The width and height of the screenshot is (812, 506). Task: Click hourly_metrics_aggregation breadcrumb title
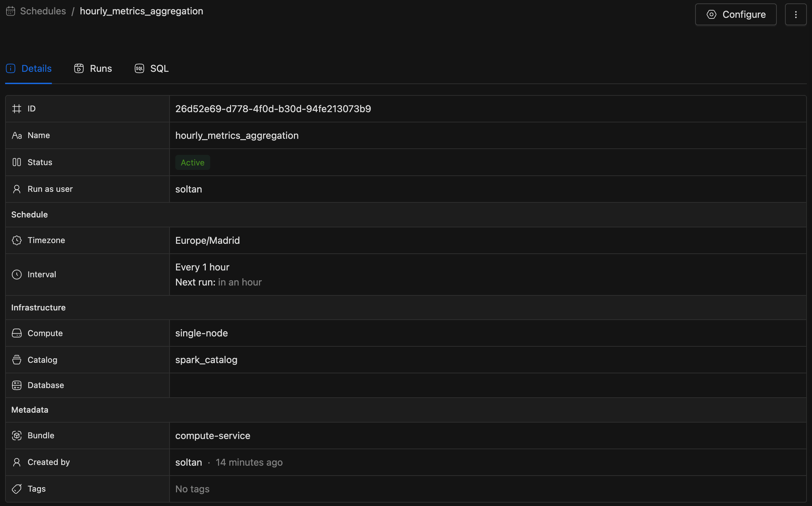click(x=141, y=11)
